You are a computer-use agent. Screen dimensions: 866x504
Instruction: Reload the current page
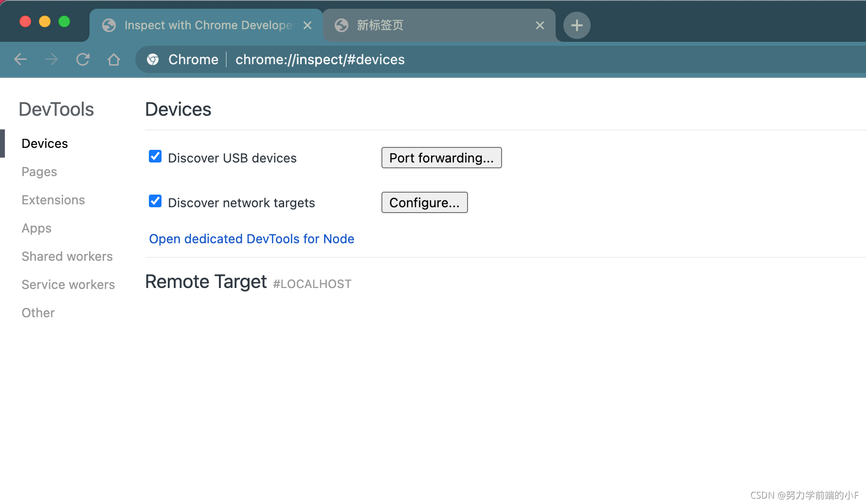(x=83, y=59)
